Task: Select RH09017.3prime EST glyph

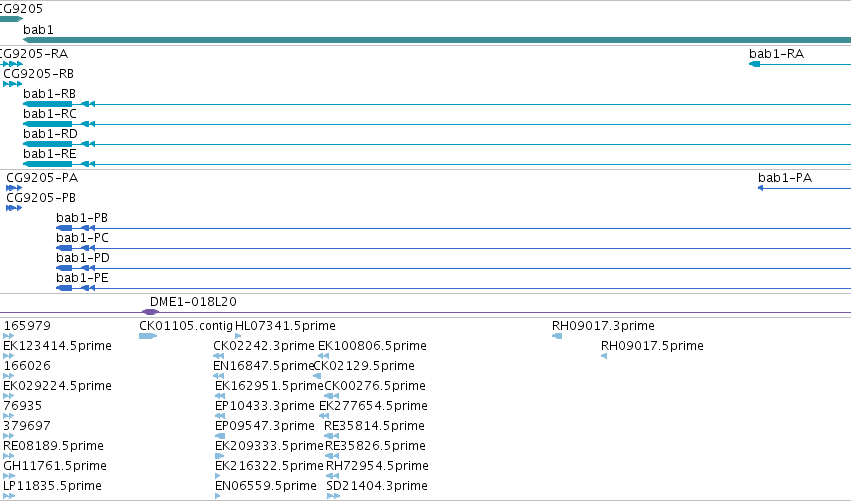Action: coord(557,337)
